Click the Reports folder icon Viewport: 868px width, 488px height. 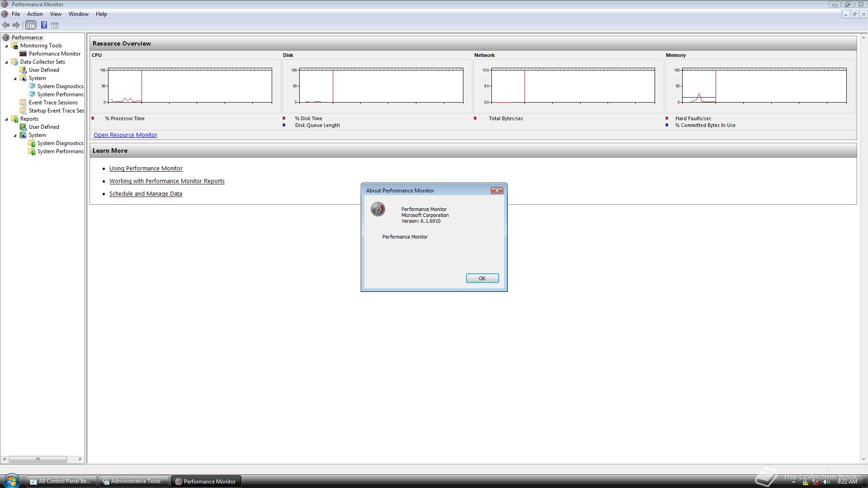14,119
